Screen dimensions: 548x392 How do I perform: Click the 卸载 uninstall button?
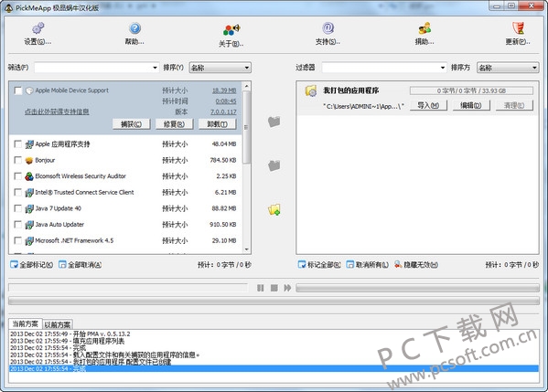(217, 124)
